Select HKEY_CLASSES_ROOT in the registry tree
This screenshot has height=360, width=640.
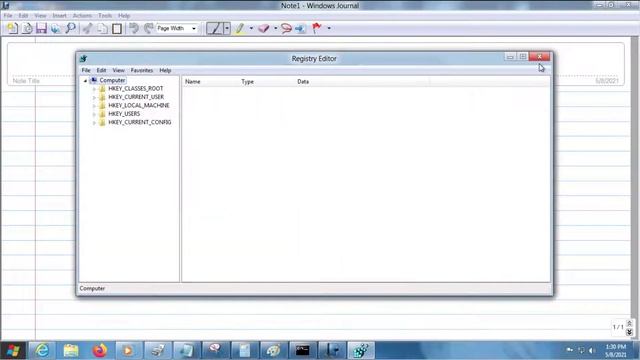coord(136,89)
